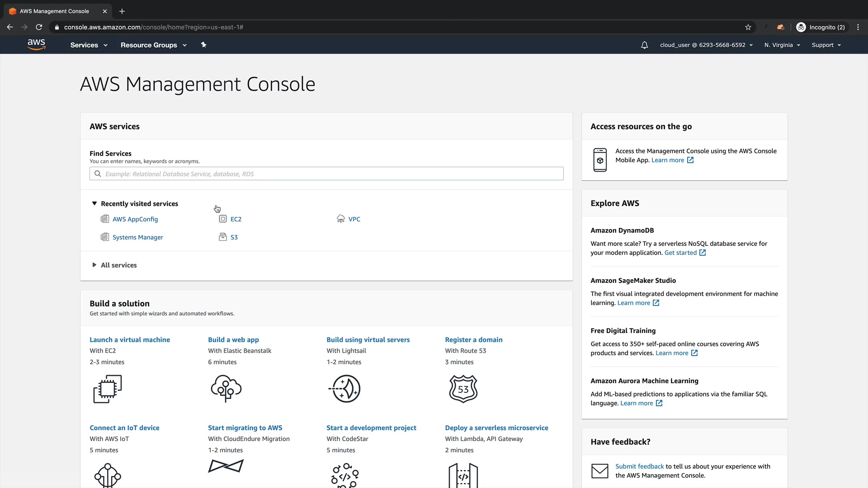Click the AWS logo home icon
Screen dimensions: 868x488
click(x=36, y=44)
